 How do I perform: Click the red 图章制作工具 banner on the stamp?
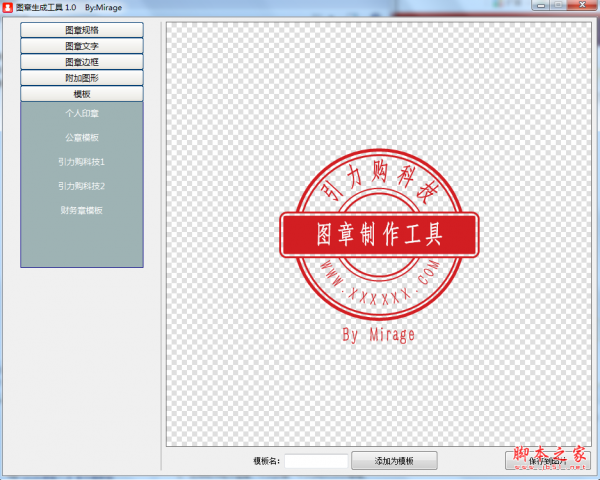[x=379, y=235]
